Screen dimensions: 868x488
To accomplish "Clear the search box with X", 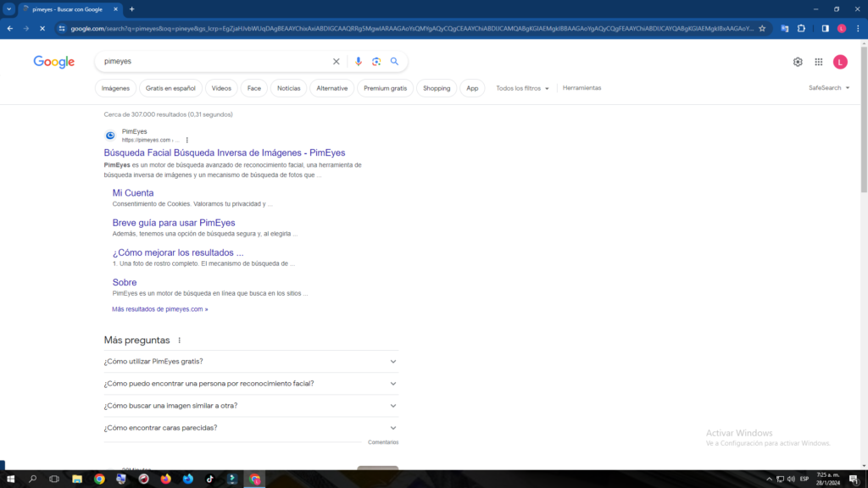I will click(336, 61).
